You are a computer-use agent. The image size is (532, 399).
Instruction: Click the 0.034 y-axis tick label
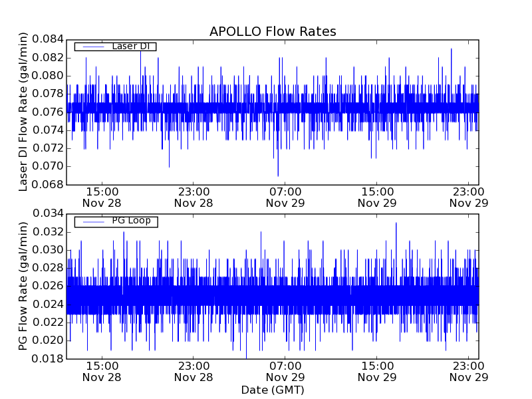point(48,213)
